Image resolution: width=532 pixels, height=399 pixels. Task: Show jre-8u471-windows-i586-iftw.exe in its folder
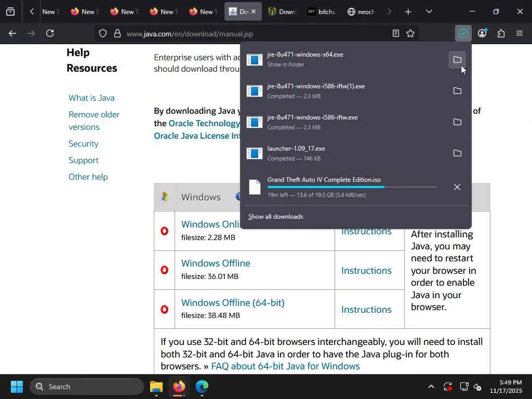(457, 122)
